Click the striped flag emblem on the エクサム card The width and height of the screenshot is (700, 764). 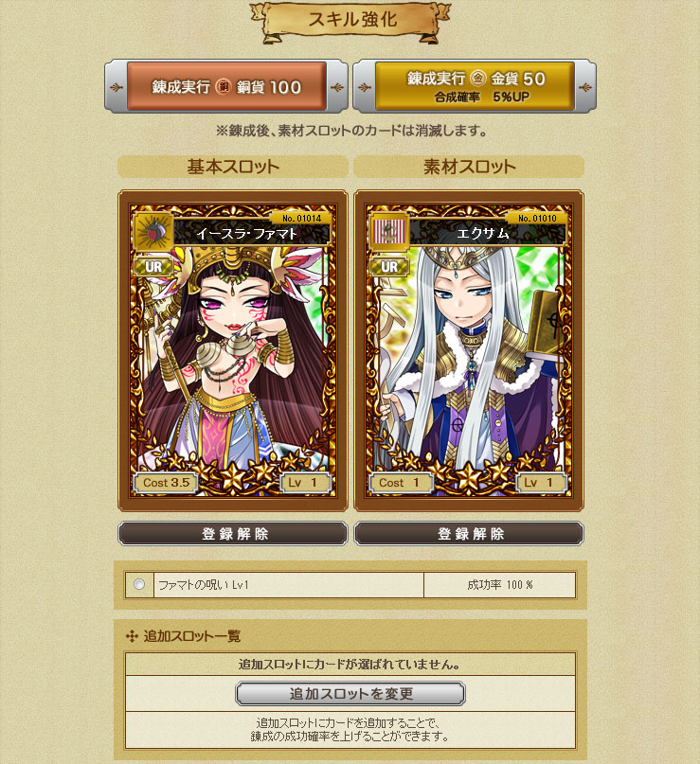[x=389, y=232]
